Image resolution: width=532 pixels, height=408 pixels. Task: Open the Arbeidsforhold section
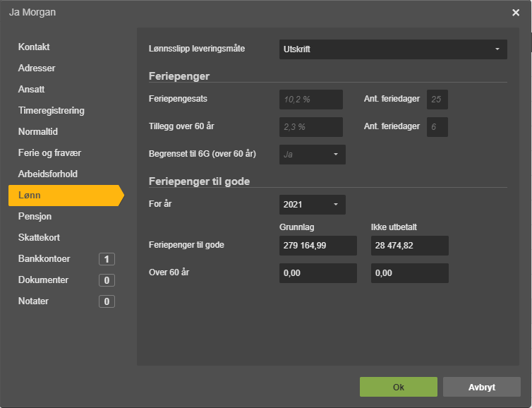[48, 174]
